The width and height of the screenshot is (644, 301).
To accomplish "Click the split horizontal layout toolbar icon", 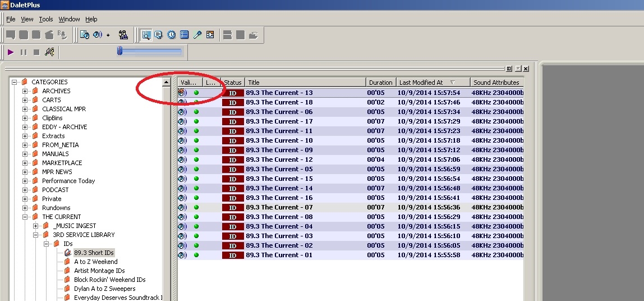I will pyautogui.click(x=227, y=35).
